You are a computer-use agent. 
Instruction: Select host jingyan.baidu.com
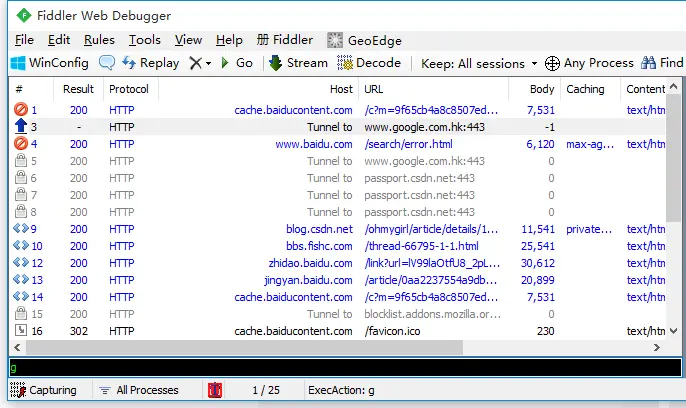(x=308, y=280)
